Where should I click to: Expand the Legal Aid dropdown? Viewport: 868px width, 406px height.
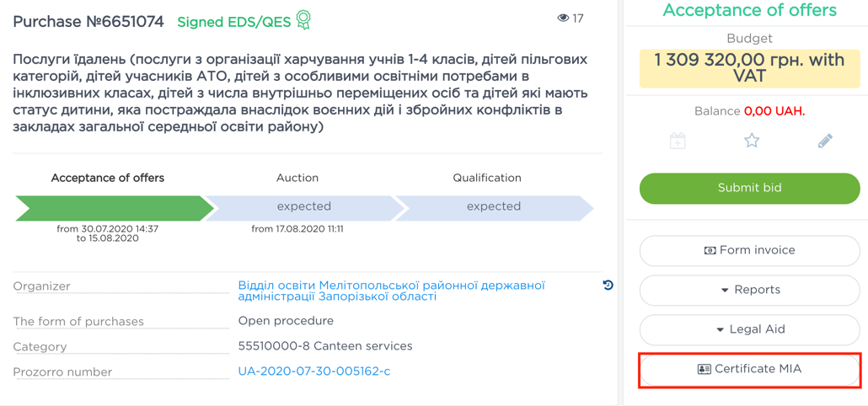(749, 329)
